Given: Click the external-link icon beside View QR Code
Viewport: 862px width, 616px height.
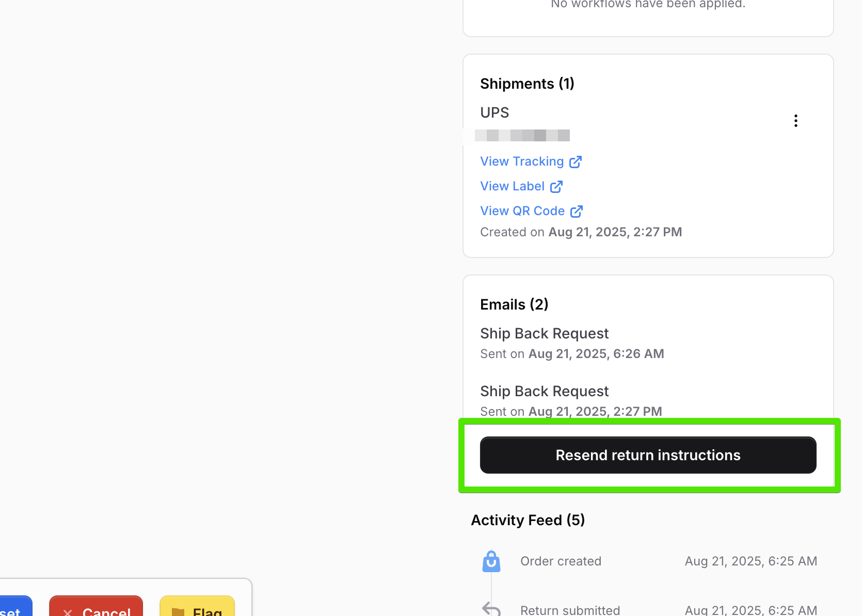Looking at the screenshot, I should coord(576,212).
